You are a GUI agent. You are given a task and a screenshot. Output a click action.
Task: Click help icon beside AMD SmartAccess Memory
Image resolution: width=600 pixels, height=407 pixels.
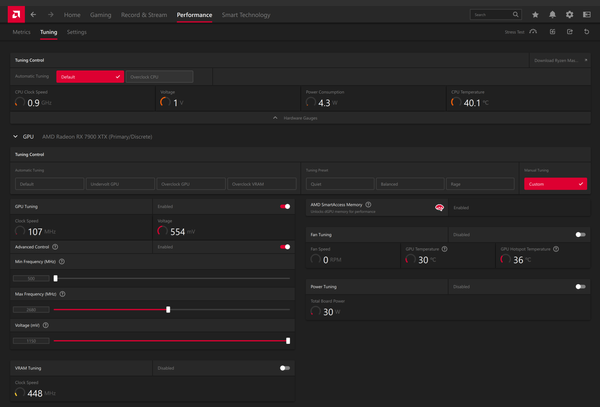pyautogui.click(x=369, y=204)
